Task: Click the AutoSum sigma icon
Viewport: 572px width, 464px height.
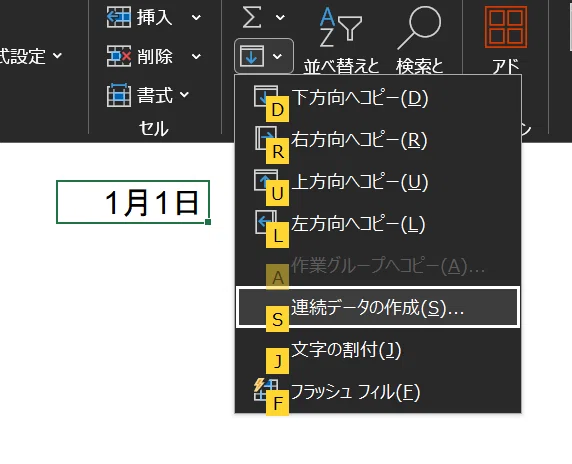Action: pyautogui.click(x=252, y=17)
